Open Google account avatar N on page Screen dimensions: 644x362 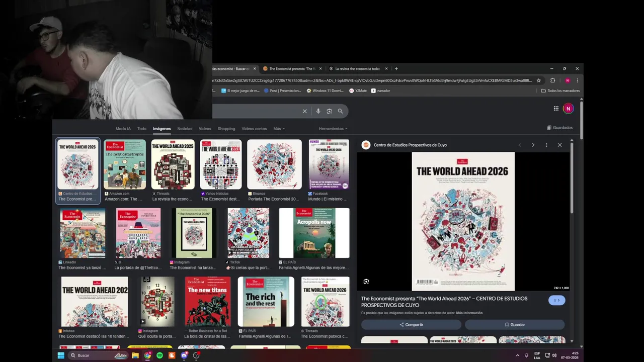coord(568,108)
